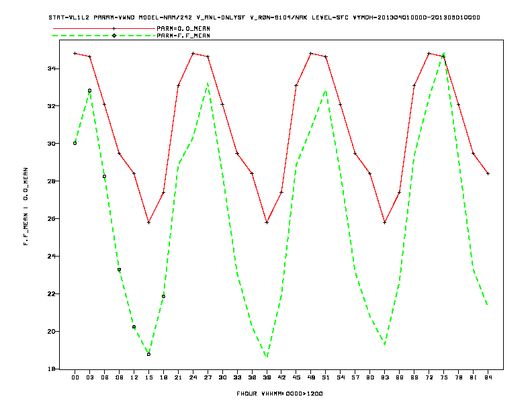Select the vertical F.F_MEAN | O.O_MEAN axis label
Image resolution: width=532 pixels, height=411 pixels.
click(x=26, y=206)
